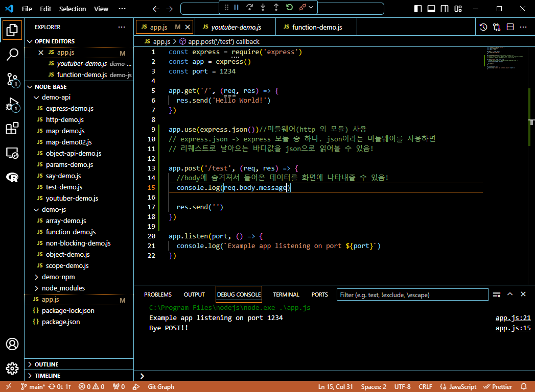
Task: Disconnect the debugger
Action: 303,7
